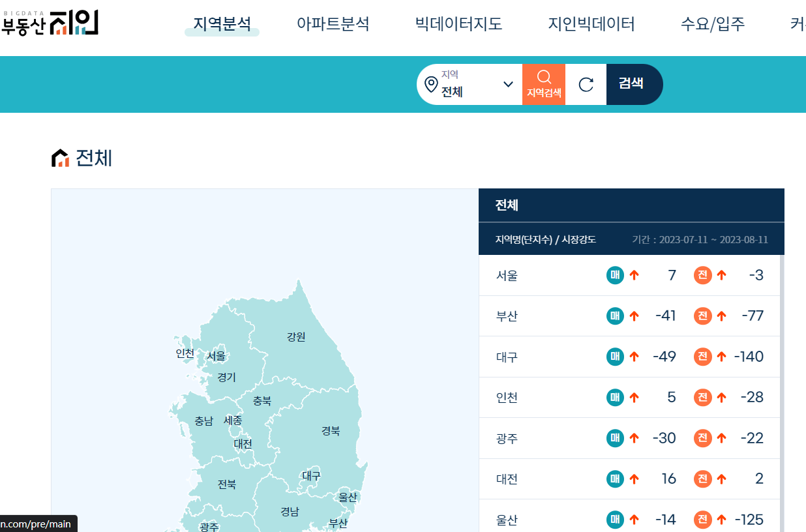The image size is (806, 532).
Task: Click the up arrow beside 서울's 전 badge
Action: [x=720, y=275]
